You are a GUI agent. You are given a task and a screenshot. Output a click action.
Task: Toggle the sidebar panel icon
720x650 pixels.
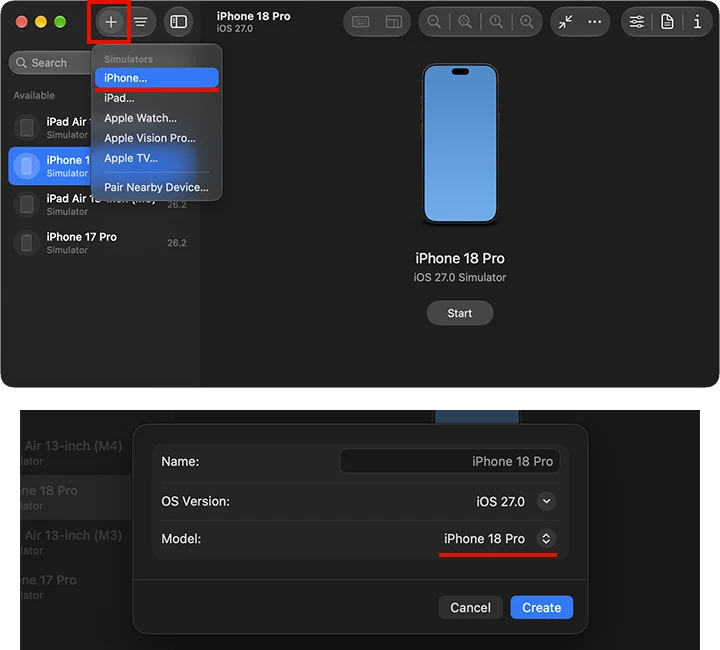click(x=179, y=22)
